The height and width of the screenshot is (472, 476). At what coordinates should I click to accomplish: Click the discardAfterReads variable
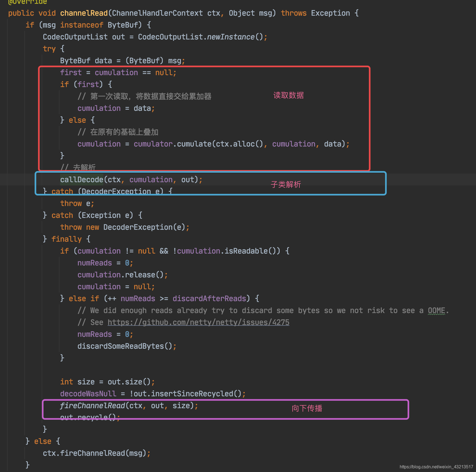(x=209, y=298)
